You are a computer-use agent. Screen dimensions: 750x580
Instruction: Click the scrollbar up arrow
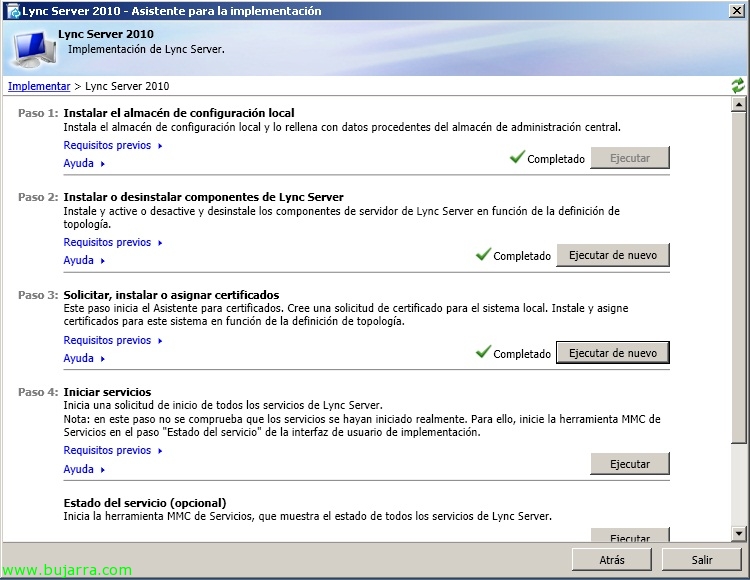click(x=739, y=104)
